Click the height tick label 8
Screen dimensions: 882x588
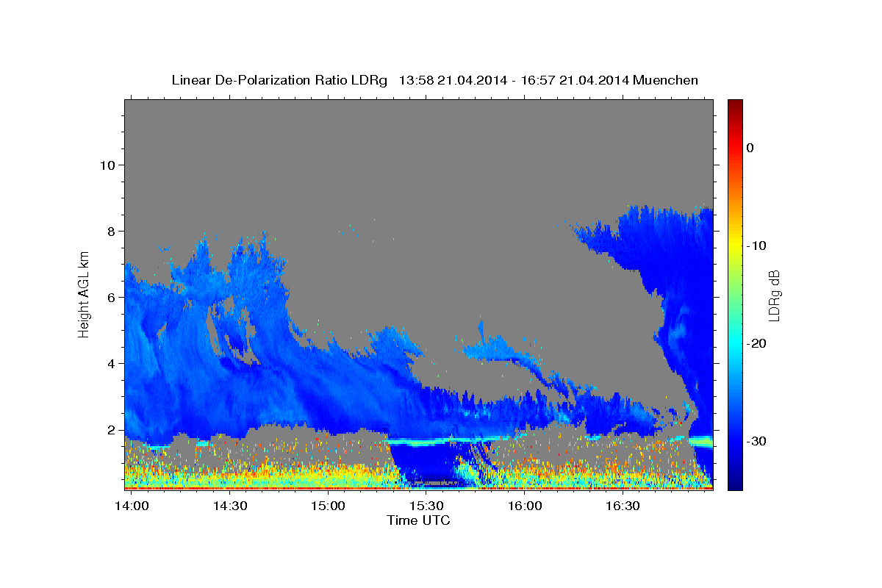point(110,232)
